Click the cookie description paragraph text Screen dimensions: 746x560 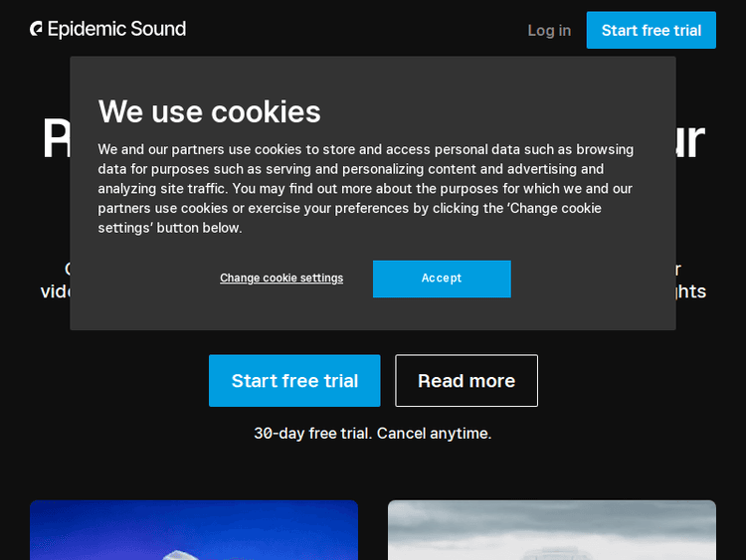point(366,188)
